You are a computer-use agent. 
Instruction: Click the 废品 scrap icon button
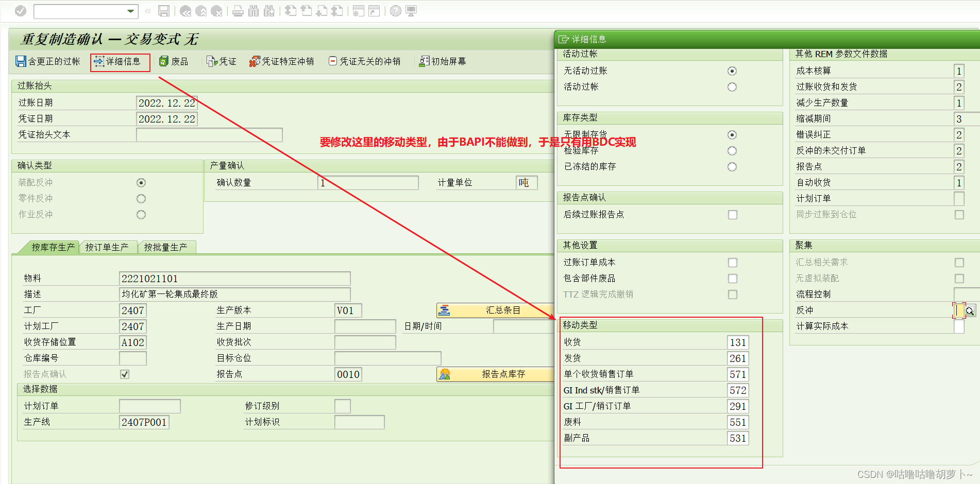coord(174,61)
